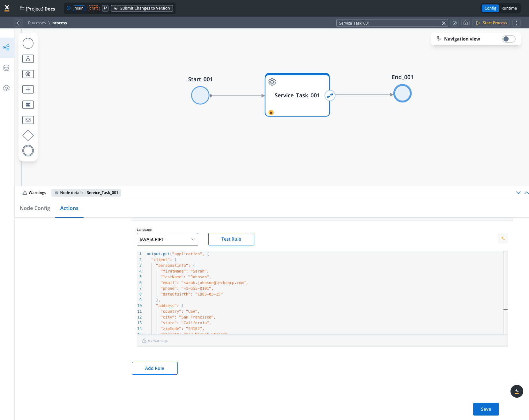Click the Test Rule button

pyautogui.click(x=231, y=239)
